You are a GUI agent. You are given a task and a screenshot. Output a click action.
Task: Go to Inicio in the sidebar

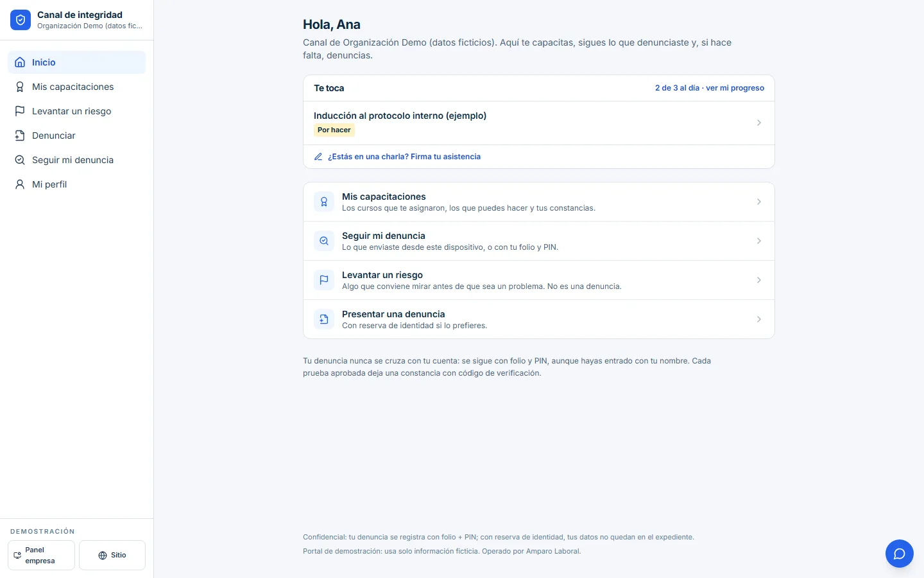(x=77, y=62)
